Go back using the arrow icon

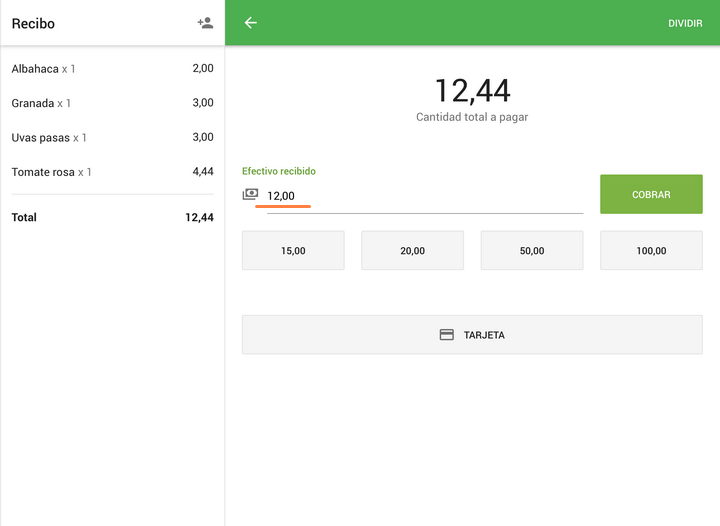tap(251, 23)
